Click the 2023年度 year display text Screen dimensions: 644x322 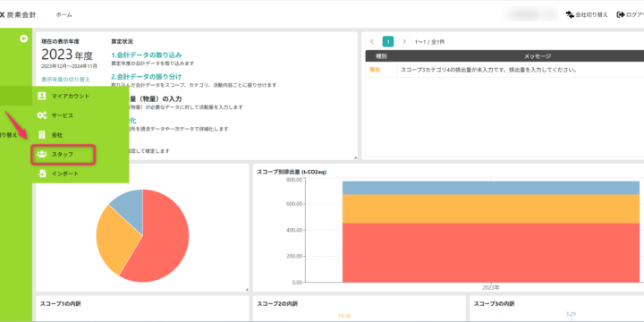[67, 55]
